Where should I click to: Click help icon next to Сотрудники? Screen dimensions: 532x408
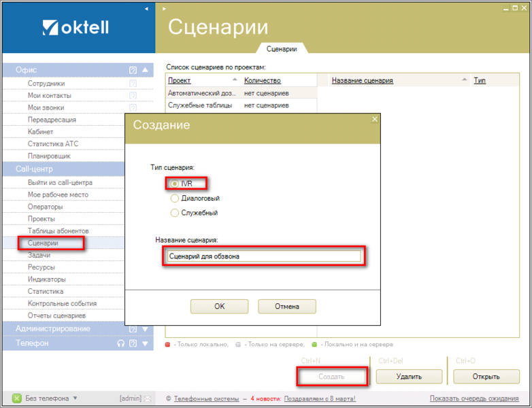point(133,84)
